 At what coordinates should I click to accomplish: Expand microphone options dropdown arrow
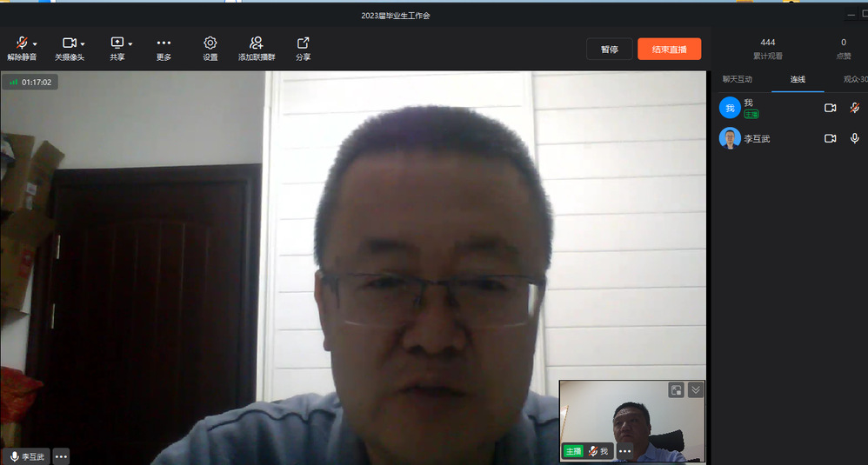tap(35, 43)
